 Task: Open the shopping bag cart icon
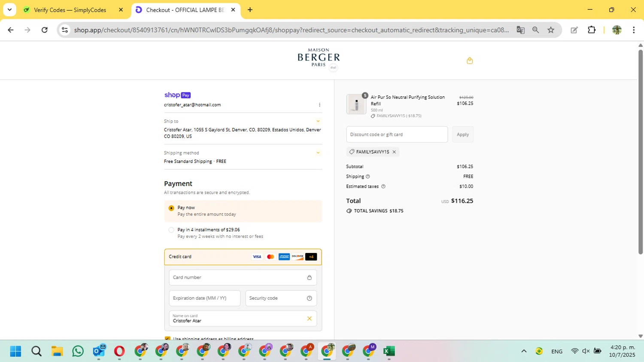pos(470,61)
